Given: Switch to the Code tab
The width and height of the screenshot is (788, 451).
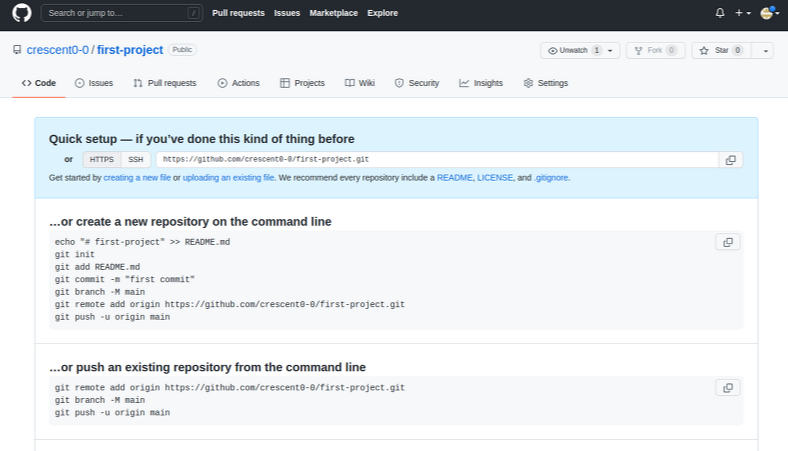Looking at the screenshot, I should 39,83.
